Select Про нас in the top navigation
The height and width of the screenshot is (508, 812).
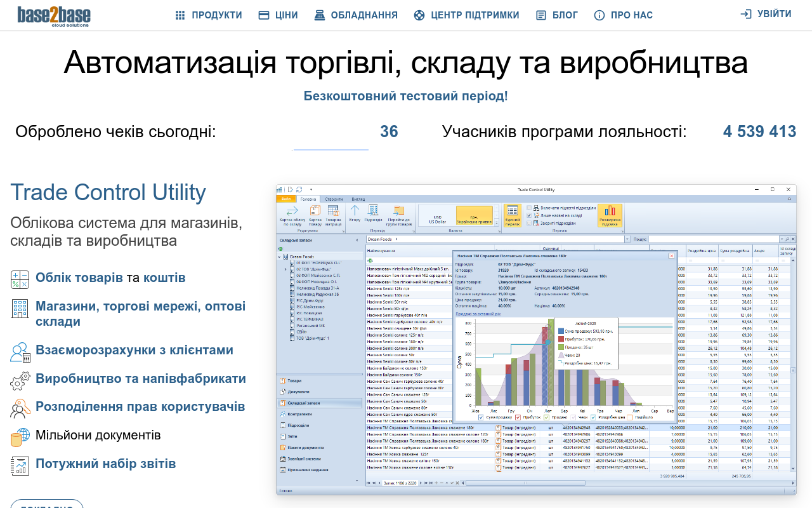coord(623,15)
